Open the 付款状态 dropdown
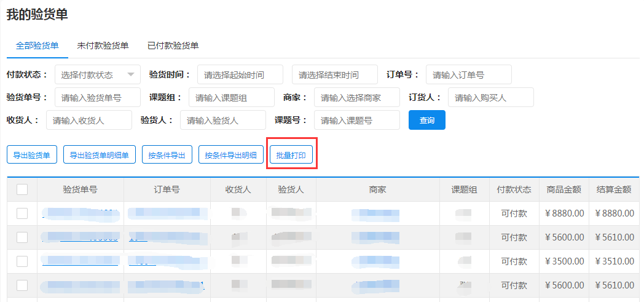The width and height of the screenshot is (644, 302). (97, 74)
